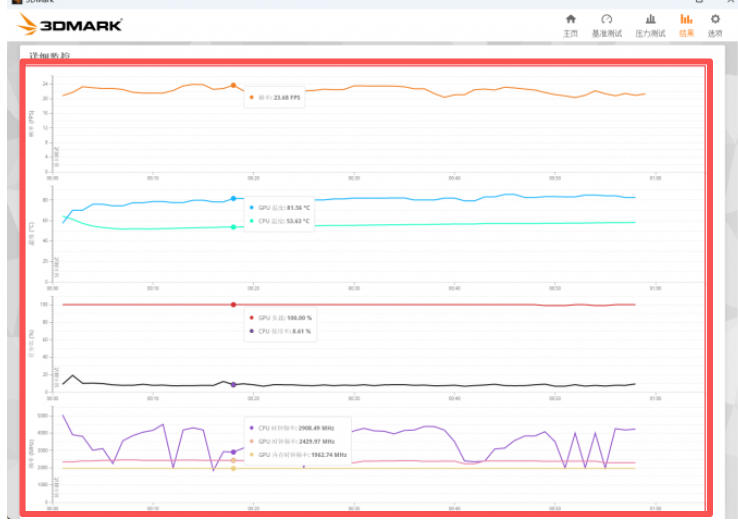Click the red GPU load data point
Viewport: 738px width, 521px height.
(233, 304)
